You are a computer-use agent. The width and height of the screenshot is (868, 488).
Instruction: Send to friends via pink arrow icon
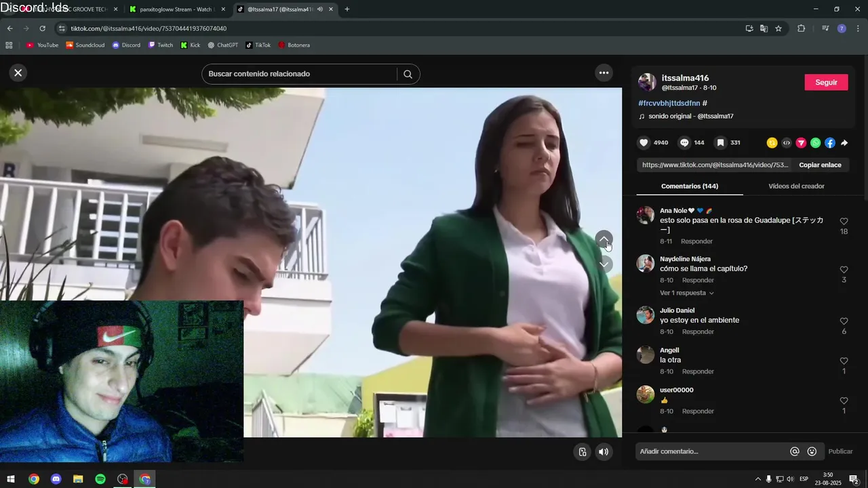(801, 143)
